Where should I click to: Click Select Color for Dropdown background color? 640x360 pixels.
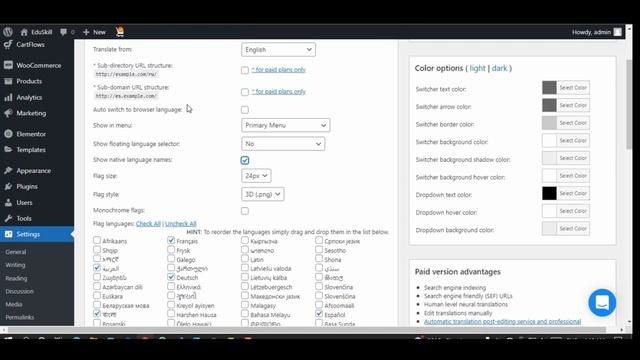click(573, 229)
